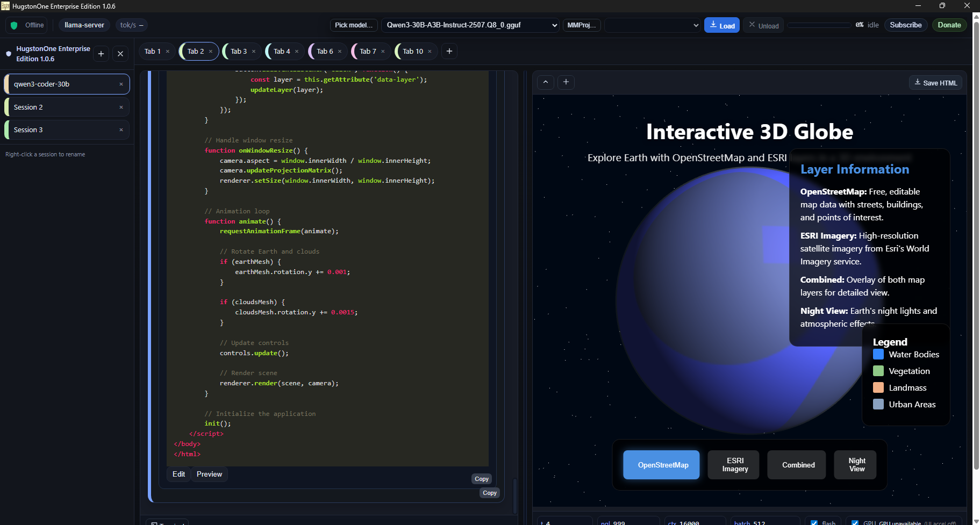Open Session 2 in the sidebar
Screen dimensions: 980x525
[67, 107]
